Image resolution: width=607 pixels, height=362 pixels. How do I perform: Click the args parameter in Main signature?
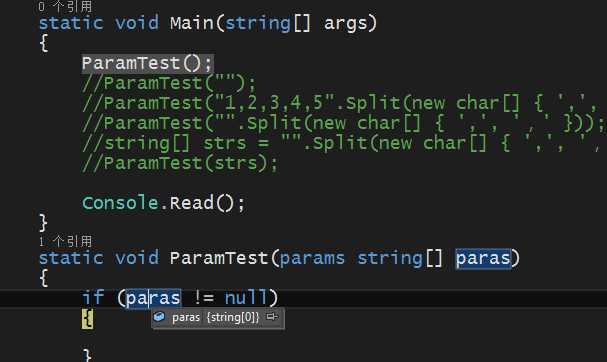345,24
